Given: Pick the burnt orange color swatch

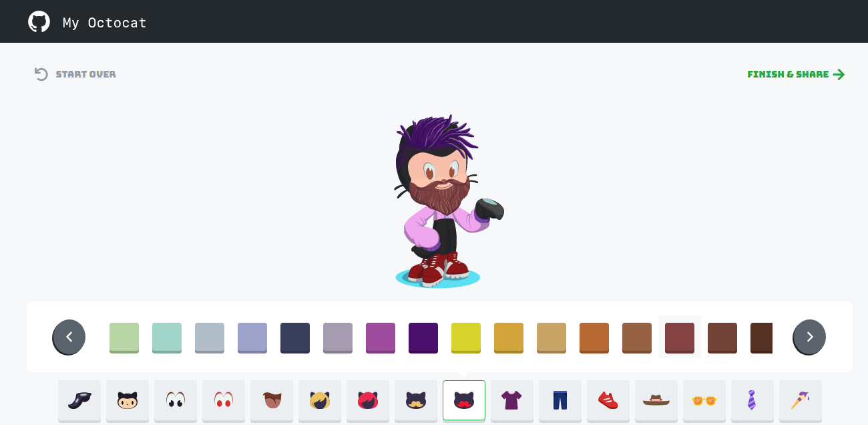Looking at the screenshot, I should click(594, 337).
